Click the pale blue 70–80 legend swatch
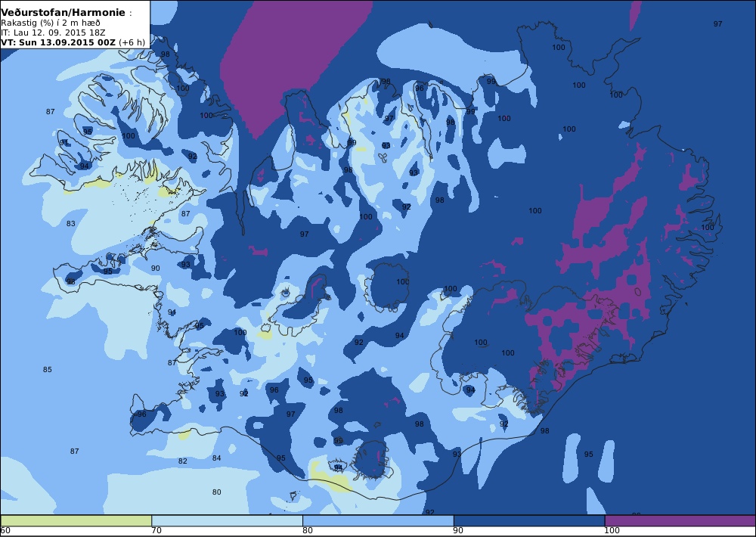Image resolution: width=756 pixels, height=537 pixels. click(227, 520)
